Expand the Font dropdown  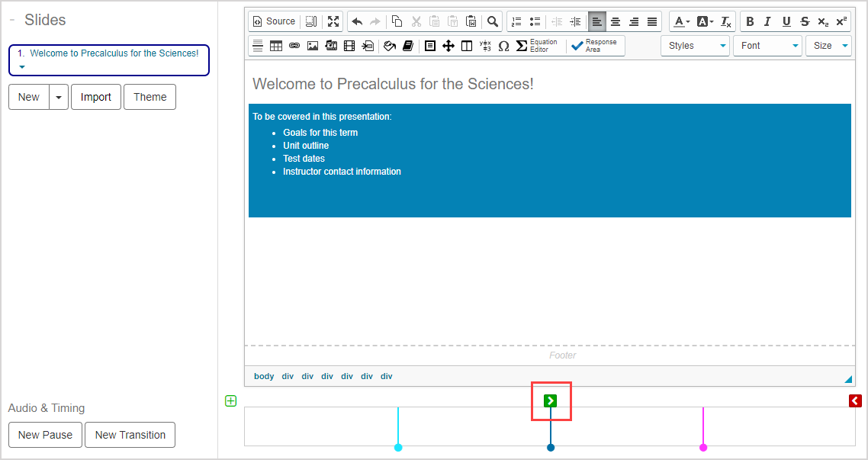[769, 46]
